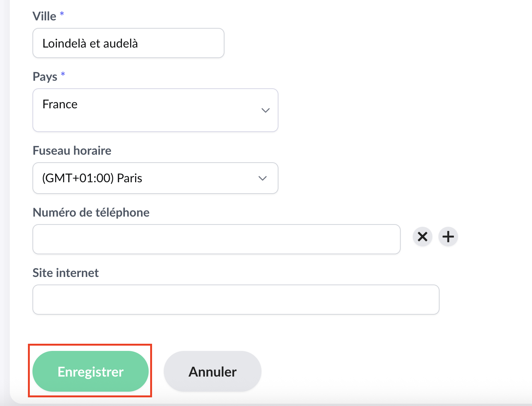The height and width of the screenshot is (406, 532).
Task: Click the Pays field label
Action: coord(45,77)
